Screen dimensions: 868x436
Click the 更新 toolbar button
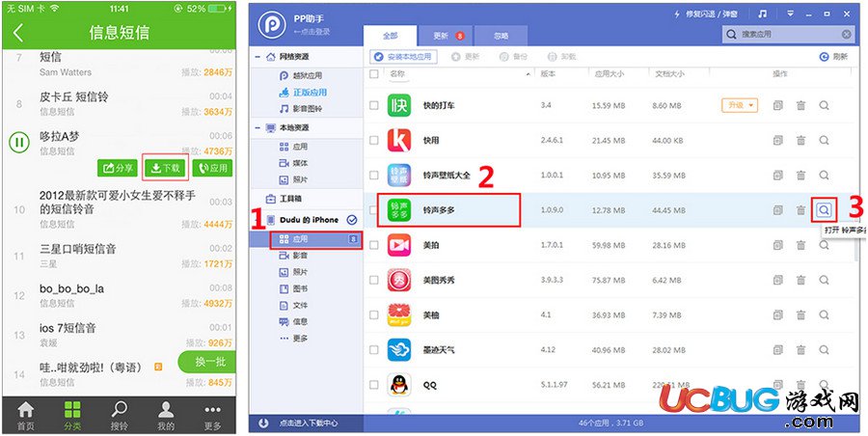click(466, 57)
